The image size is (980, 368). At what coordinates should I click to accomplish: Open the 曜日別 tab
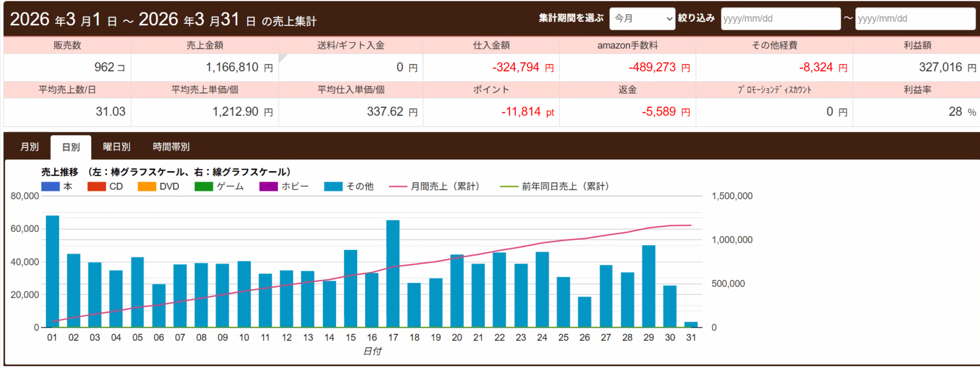tap(116, 147)
